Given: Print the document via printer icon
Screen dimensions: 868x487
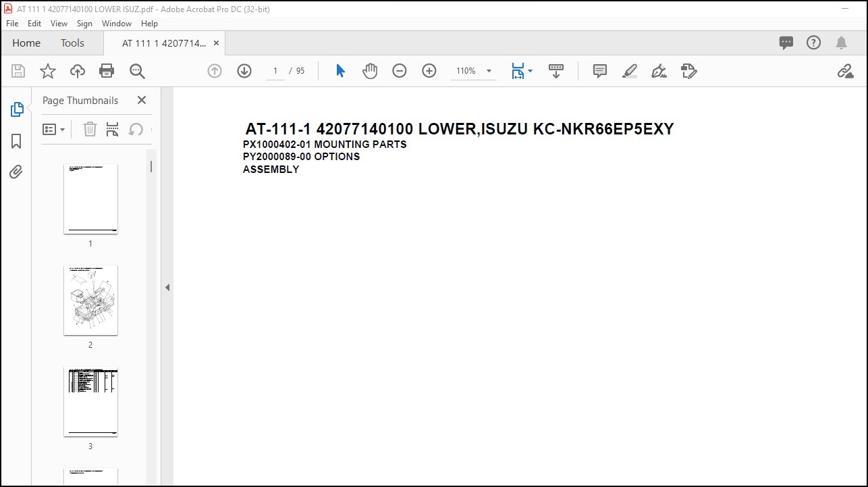Looking at the screenshot, I should click(107, 71).
